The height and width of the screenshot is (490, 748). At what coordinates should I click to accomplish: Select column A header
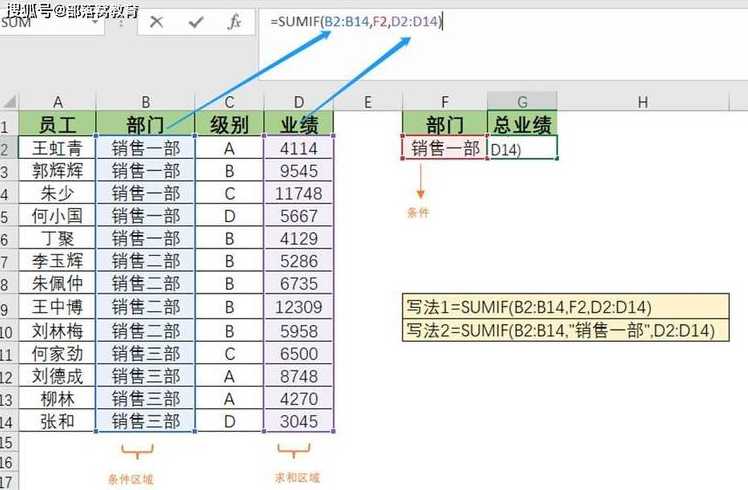tap(57, 102)
